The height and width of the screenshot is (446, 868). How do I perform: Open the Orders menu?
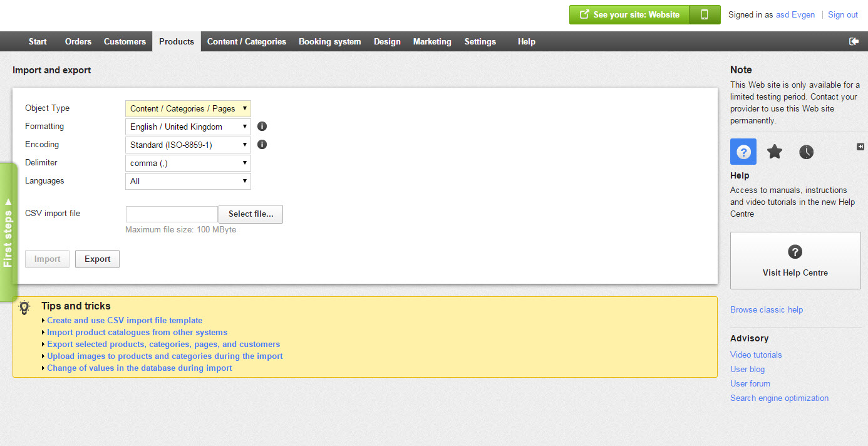coord(78,41)
